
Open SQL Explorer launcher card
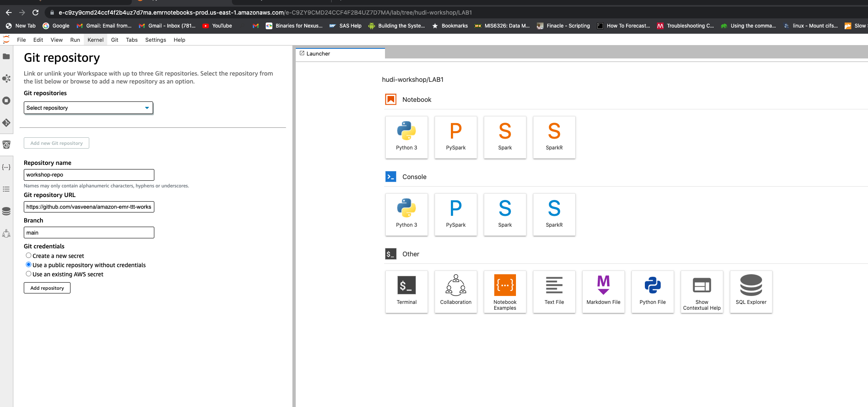click(751, 292)
